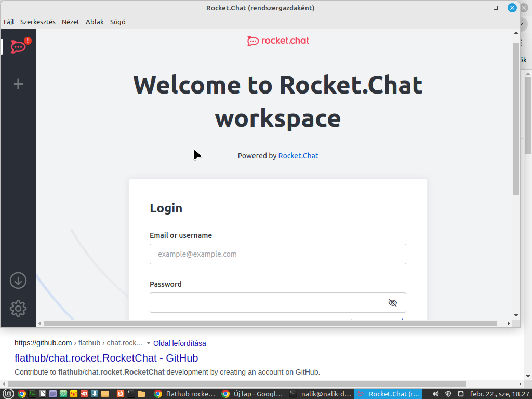Click the Rocket.Chat horizontal scrollbar thumb

click(x=270, y=323)
